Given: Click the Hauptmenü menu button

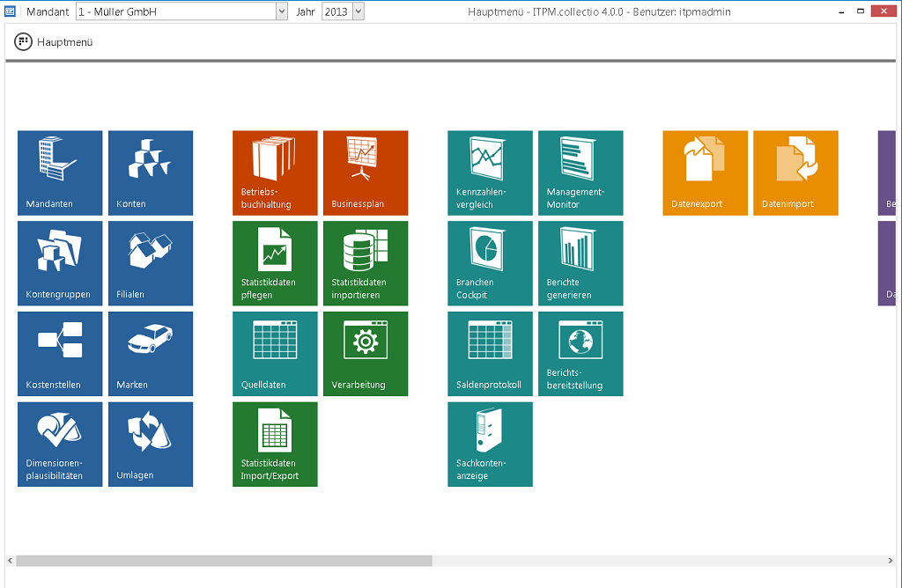Looking at the screenshot, I should pyautogui.click(x=54, y=42).
